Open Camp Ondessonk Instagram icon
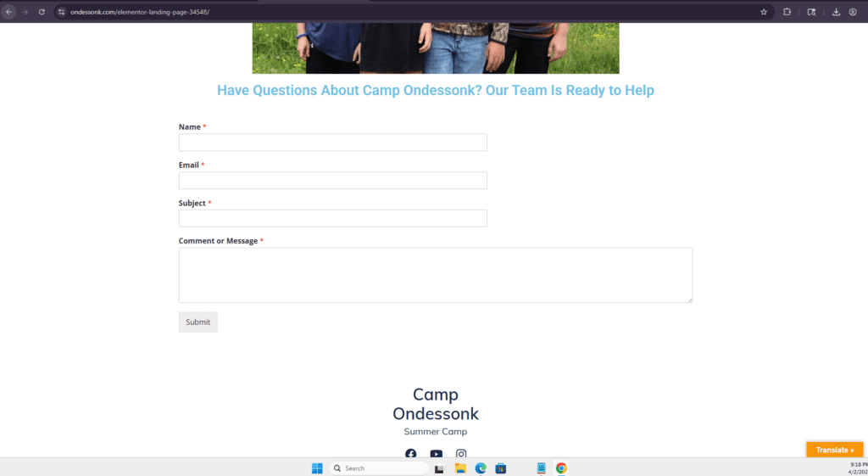The height and width of the screenshot is (476, 868). coord(461,454)
